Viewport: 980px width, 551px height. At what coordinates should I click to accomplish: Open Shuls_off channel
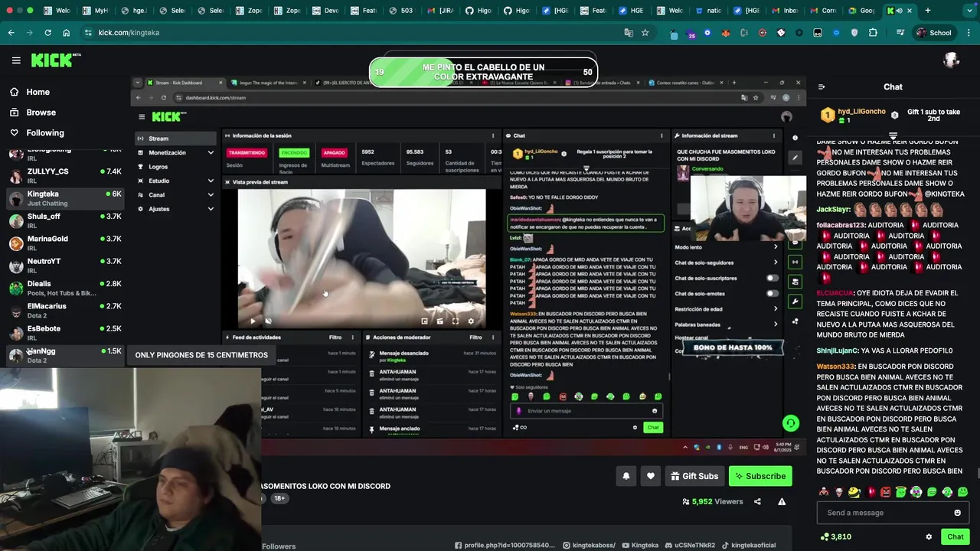(x=64, y=220)
